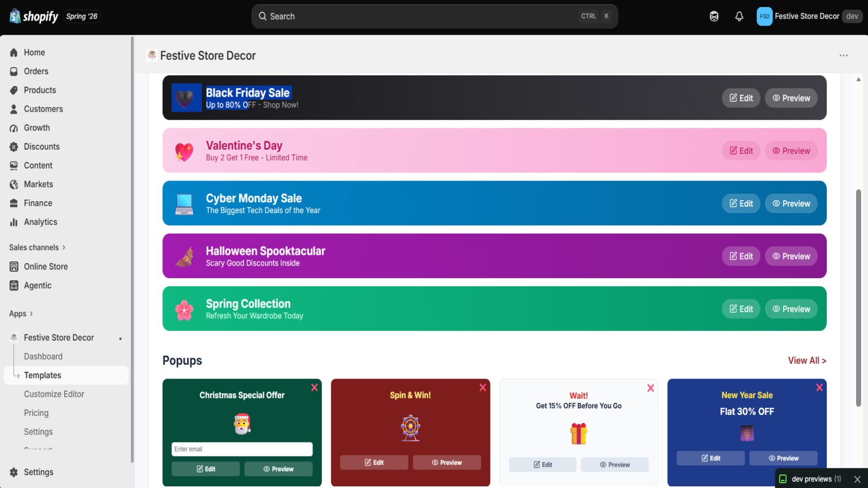Viewport: 868px width, 488px height.
Task: Preview the Wait! 15% OFF popup
Action: coord(615,465)
